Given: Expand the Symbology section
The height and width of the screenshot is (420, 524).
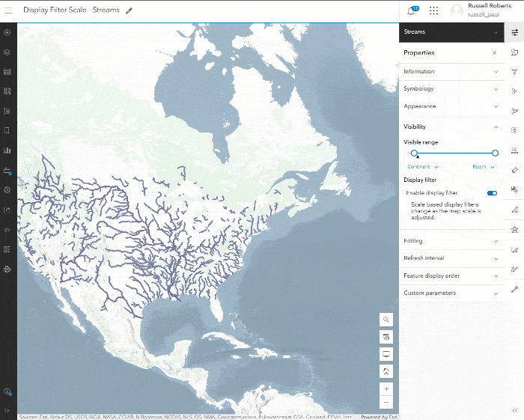Looking at the screenshot, I should point(451,89).
